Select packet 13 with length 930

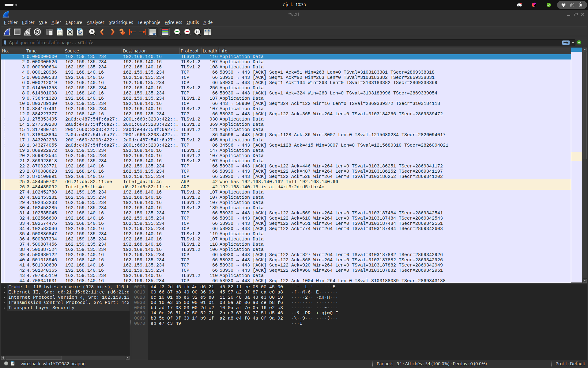(286, 119)
